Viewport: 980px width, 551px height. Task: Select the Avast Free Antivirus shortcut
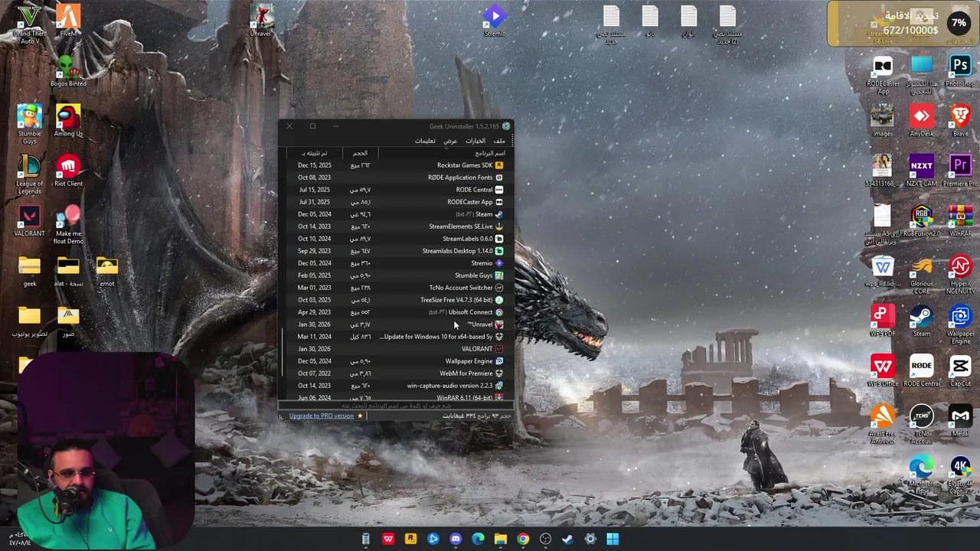(883, 425)
